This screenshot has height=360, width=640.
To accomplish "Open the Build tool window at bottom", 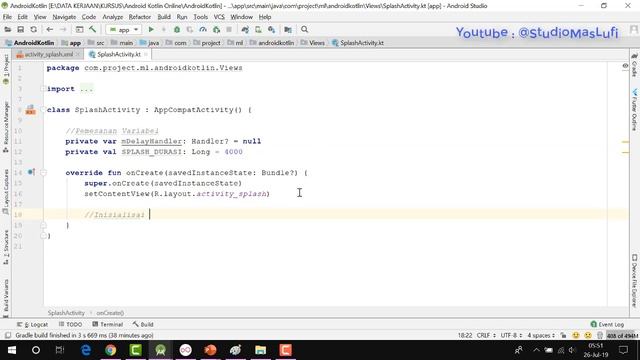I will pos(143,324).
